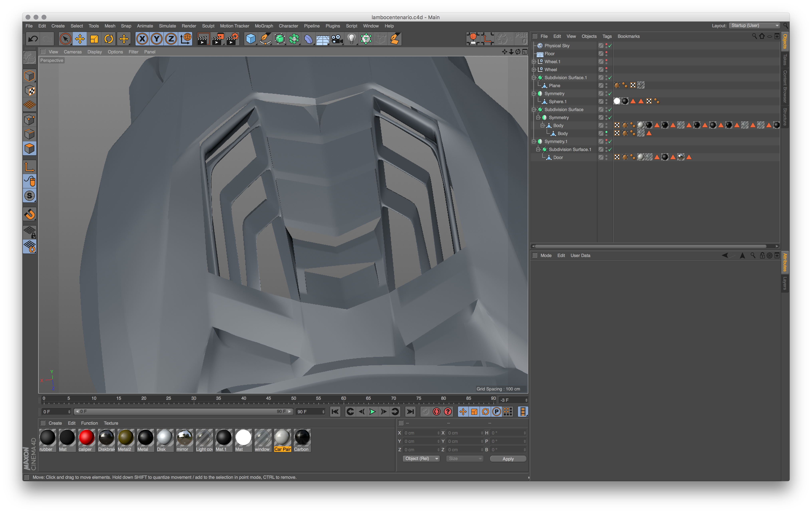The height and width of the screenshot is (513, 812).
Task: Select the Door object in tree
Action: pyautogui.click(x=558, y=157)
